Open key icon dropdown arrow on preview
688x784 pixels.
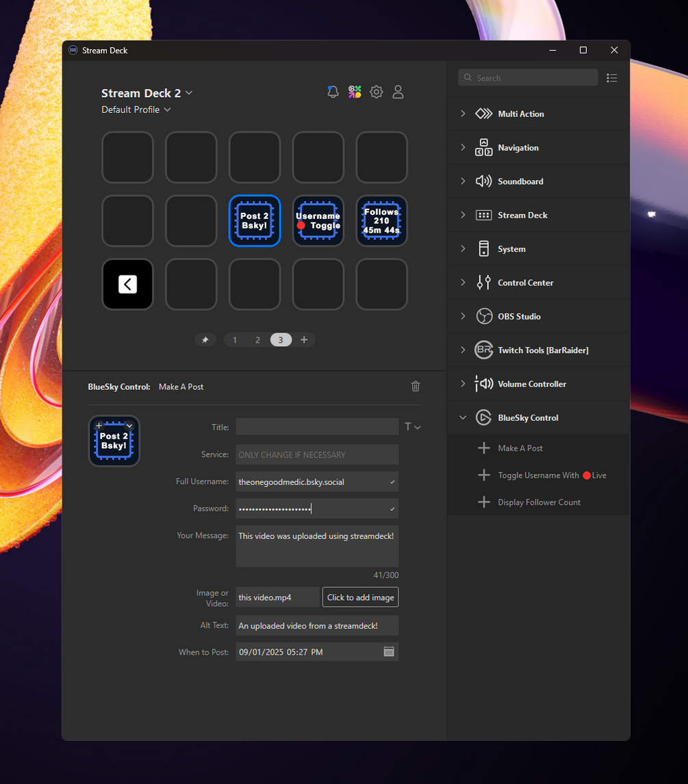[x=129, y=426]
